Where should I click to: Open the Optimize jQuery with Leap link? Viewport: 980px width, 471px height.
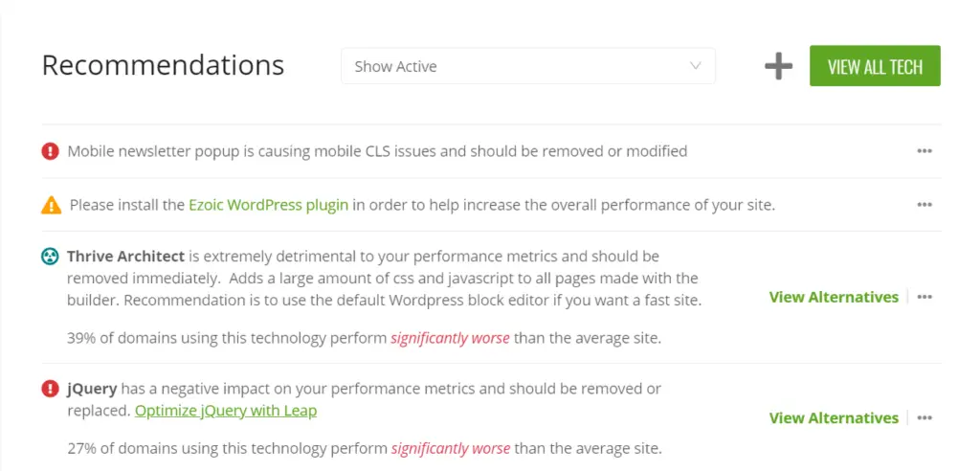click(x=226, y=411)
